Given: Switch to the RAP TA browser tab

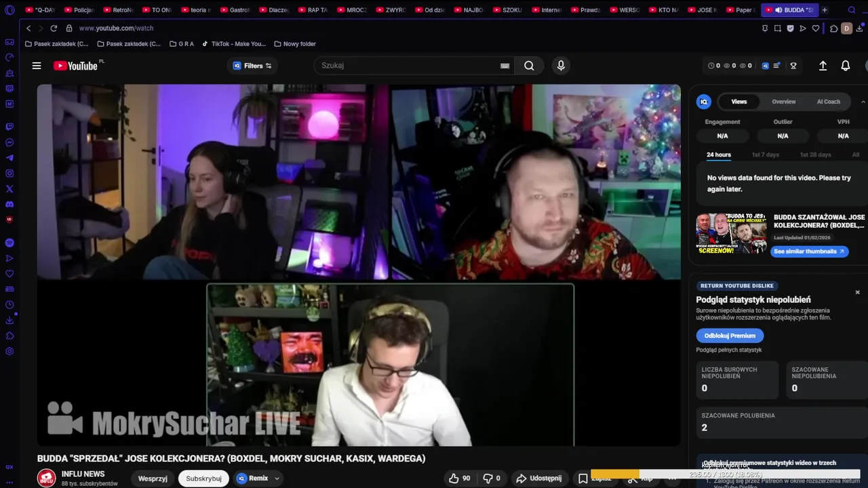Looking at the screenshot, I should coord(313,10).
